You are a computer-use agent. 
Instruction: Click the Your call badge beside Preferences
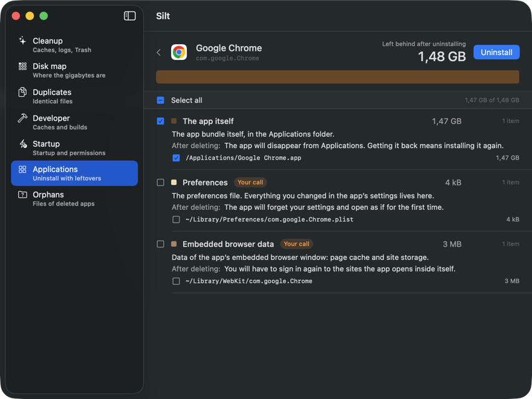(x=250, y=183)
